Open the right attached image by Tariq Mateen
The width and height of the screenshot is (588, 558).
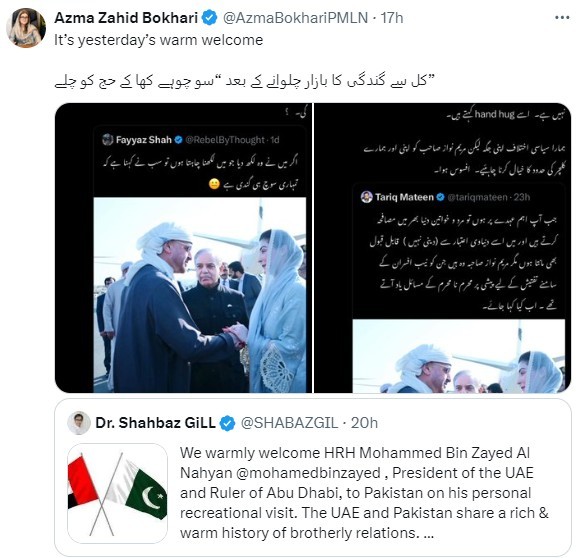(x=442, y=248)
